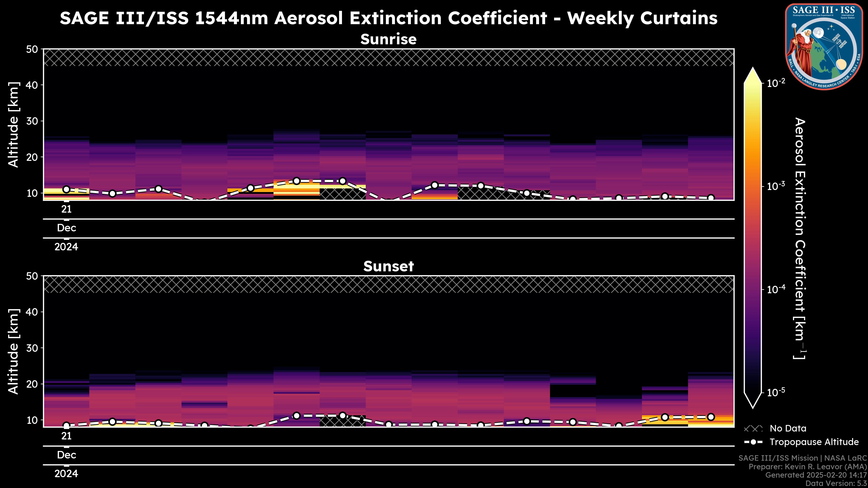
Task: Click the 21 date tick under Sunrise
Action: (66, 209)
